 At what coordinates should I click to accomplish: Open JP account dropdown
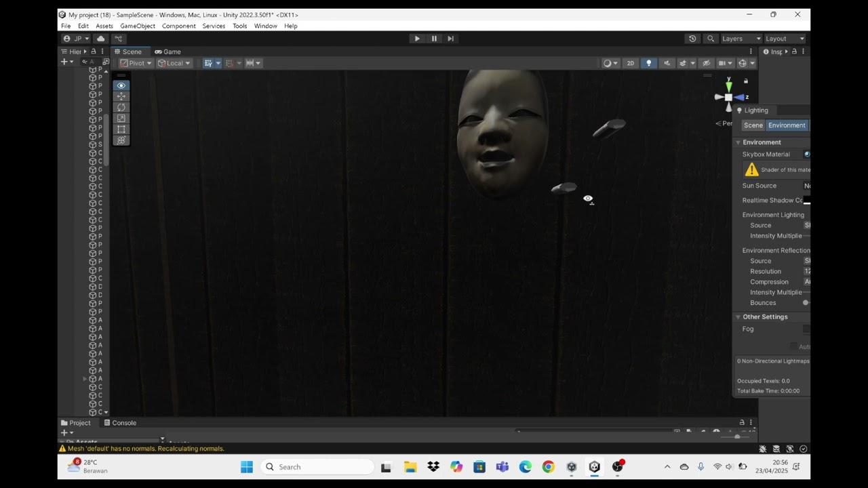pyautogui.click(x=76, y=39)
